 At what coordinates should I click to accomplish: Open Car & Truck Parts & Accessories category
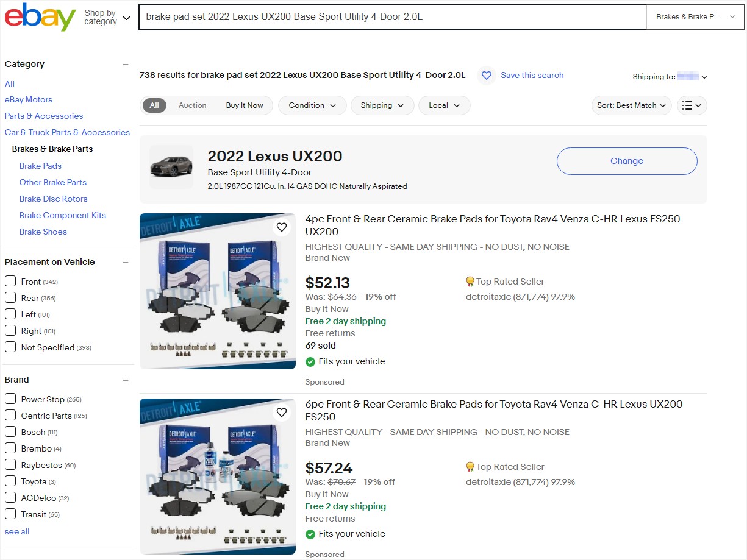coord(67,132)
